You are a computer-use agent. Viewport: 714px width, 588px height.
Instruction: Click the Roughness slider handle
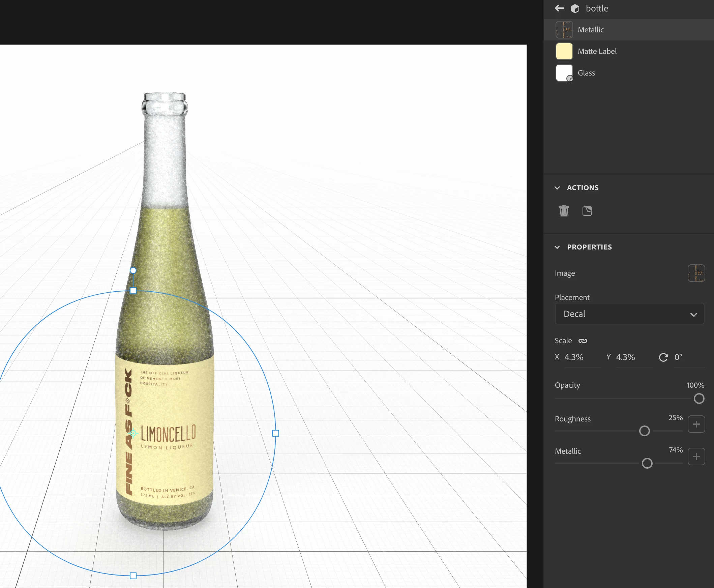click(x=644, y=431)
